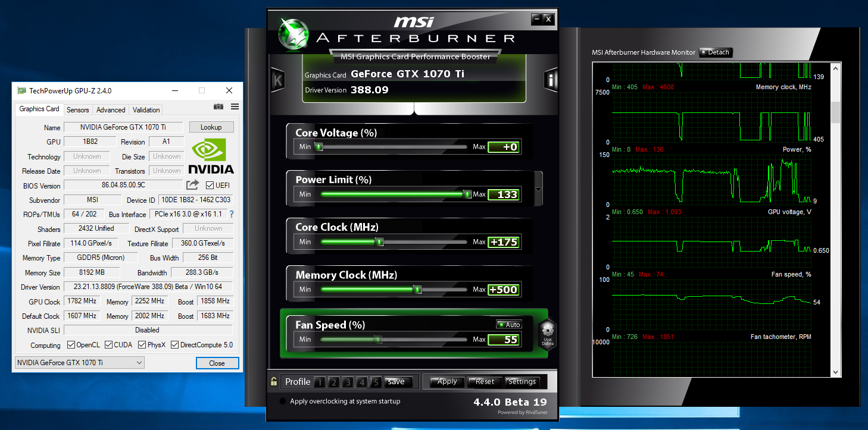Click the Bandwidth value 288.3 GB/s
868x430 pixels.
202,272
